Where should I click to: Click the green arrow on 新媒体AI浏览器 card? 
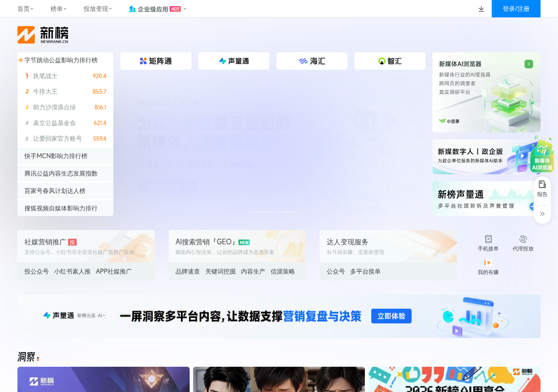click(x=529, y=64)
